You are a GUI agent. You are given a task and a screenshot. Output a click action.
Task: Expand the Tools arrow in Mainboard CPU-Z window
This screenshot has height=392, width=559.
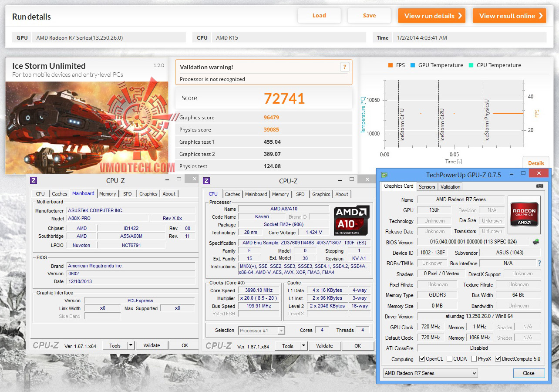[x=131, y=345]
